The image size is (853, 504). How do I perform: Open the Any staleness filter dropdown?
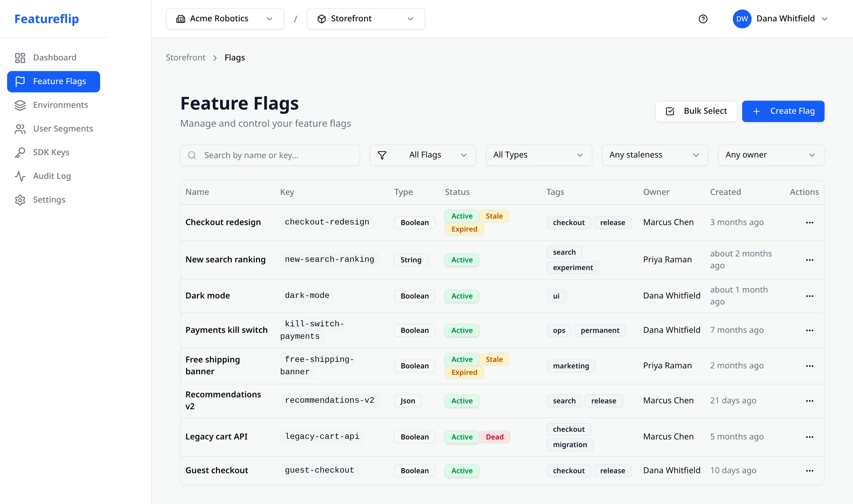(655, 155)
